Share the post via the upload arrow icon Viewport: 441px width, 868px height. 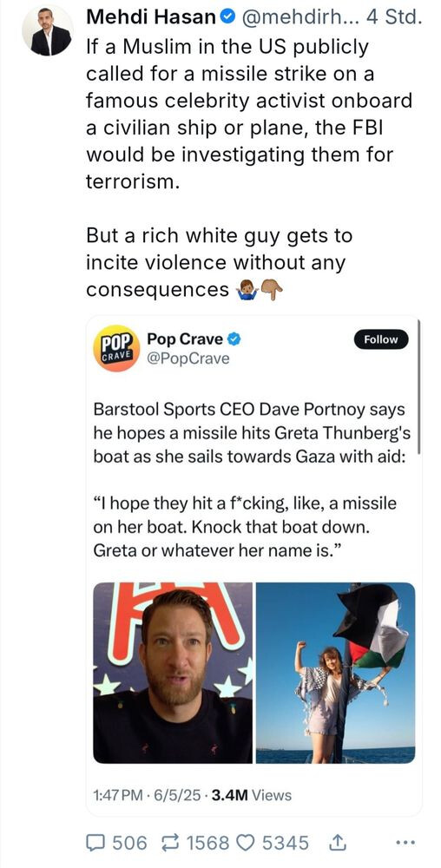[336, 842]
